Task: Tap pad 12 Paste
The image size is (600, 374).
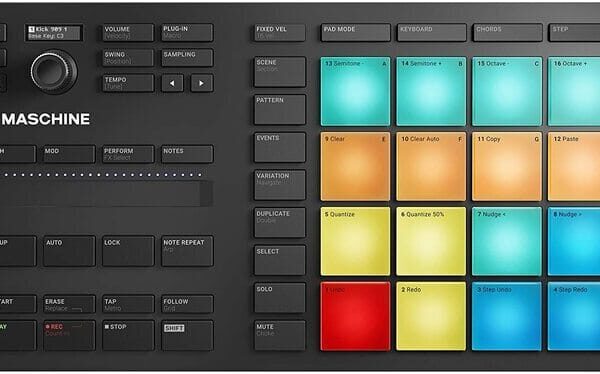Action: pos(574,167)
